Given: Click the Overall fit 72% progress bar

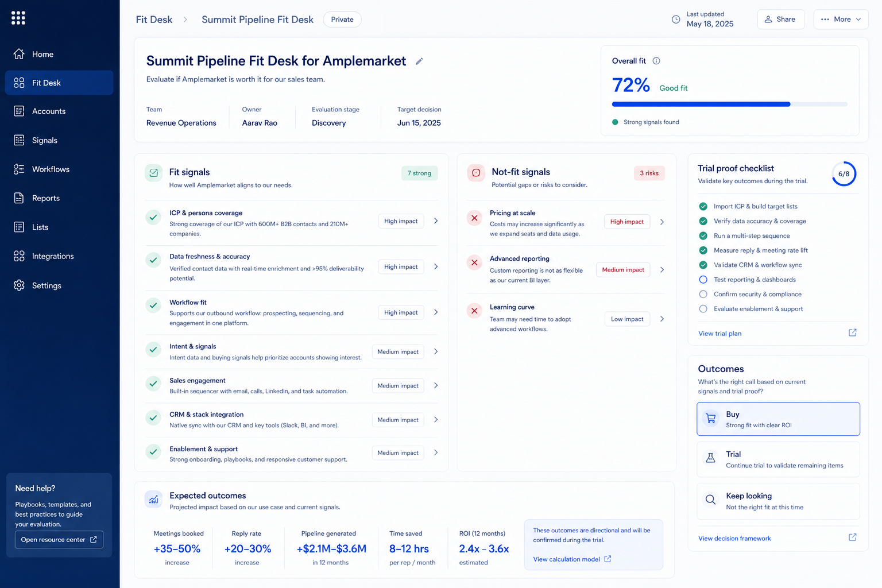Looking at the screenshot, I should [x=729, y=104].
